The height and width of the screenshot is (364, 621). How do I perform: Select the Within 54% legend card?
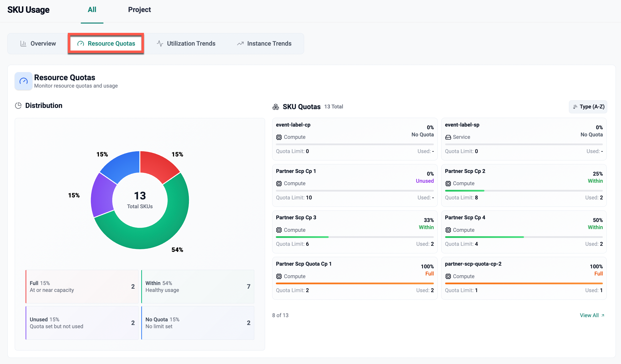tap(198, 286)
